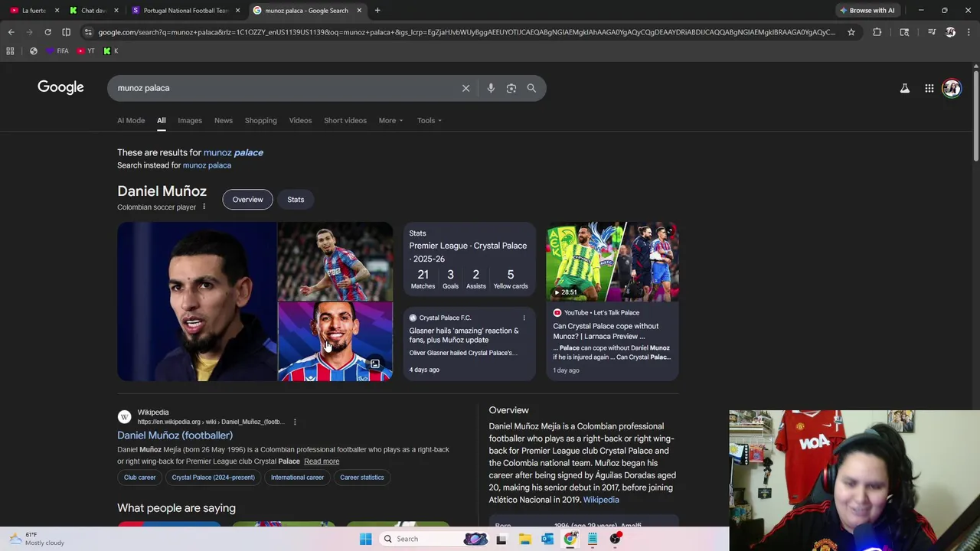The height and width of the screenshot is (551, 980).
Task: Switch to the Videos tab
Action: [300, 120]
